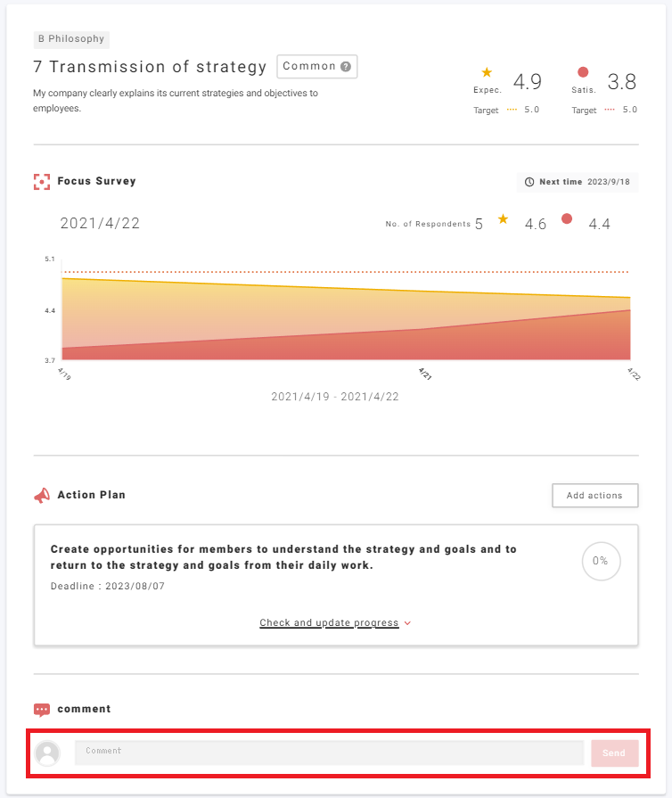
Task: Click the 4/19 marker on chart axis
Action: coord(63,374)
